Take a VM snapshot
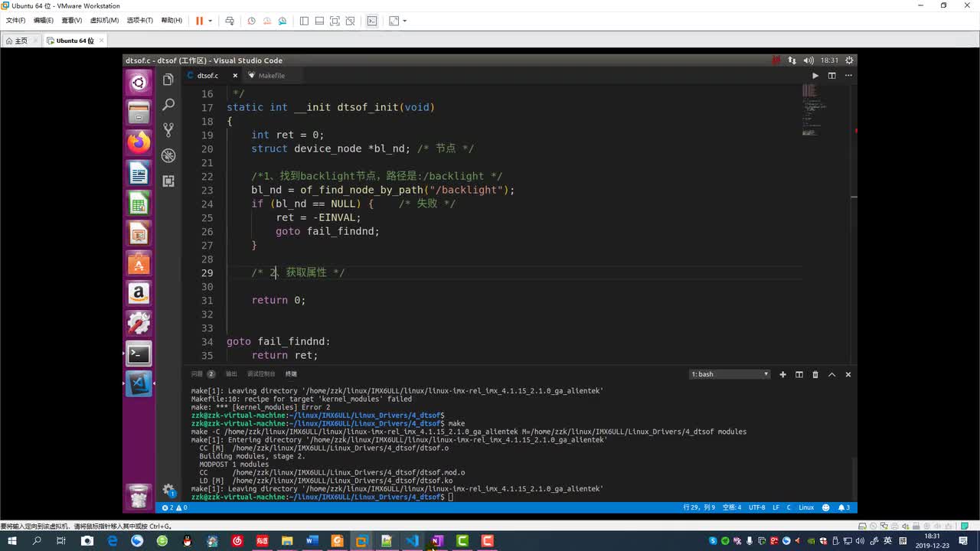980x551 pixels. [251, 21]
